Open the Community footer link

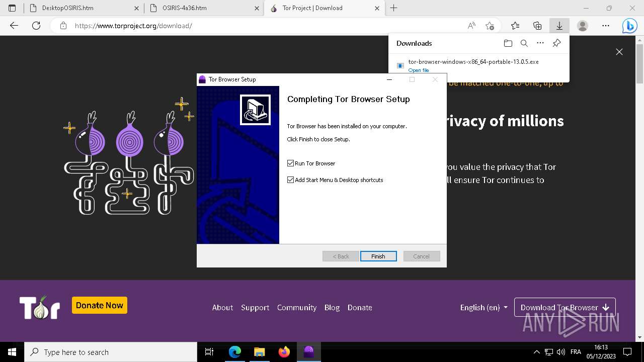tap(297, 308)
